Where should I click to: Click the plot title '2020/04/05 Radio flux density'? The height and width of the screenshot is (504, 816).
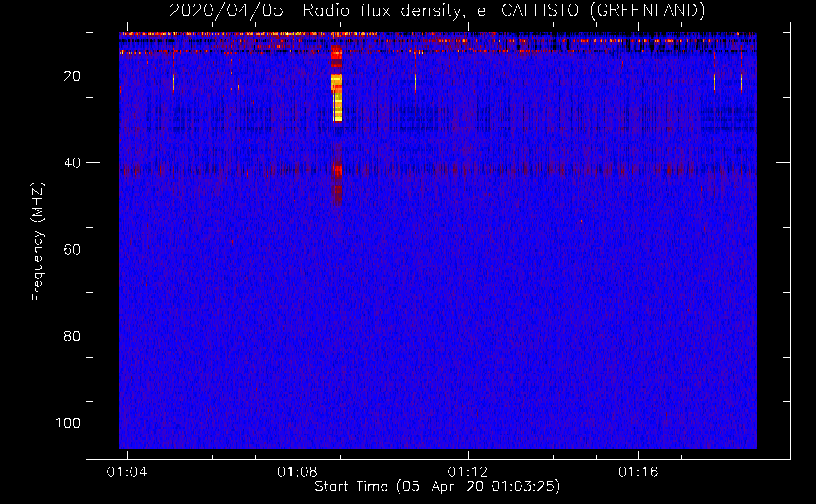coord(437,10)
